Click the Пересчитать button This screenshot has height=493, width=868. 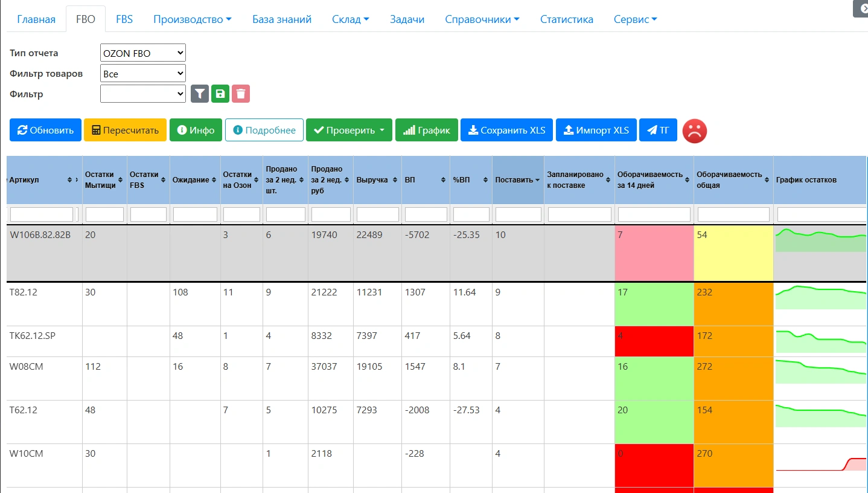(125, 130)
